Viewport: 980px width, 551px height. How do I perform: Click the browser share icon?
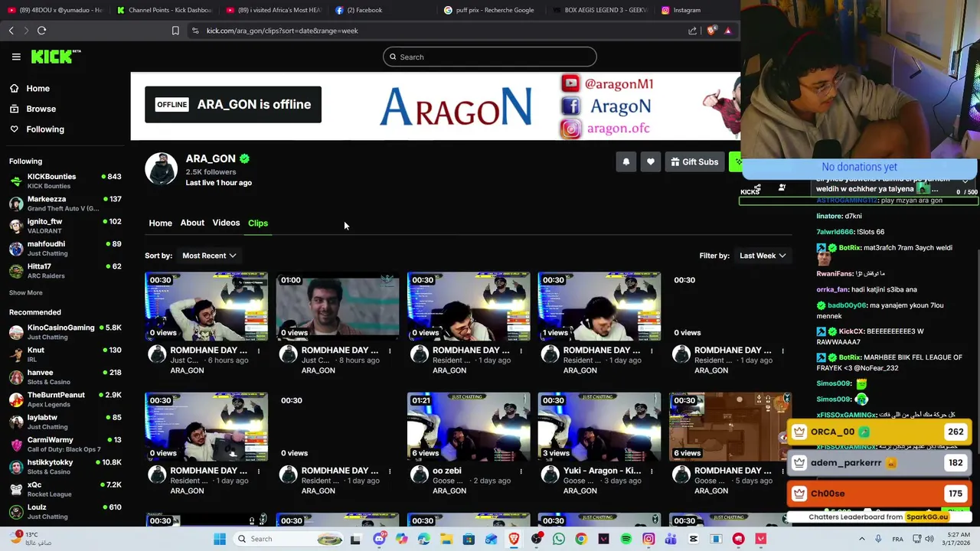pos(692,31)
